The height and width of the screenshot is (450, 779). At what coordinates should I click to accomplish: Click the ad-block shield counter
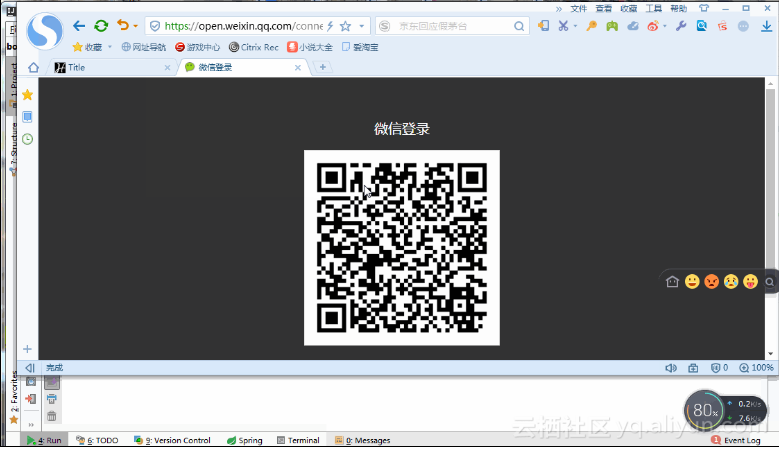point(719,368)
